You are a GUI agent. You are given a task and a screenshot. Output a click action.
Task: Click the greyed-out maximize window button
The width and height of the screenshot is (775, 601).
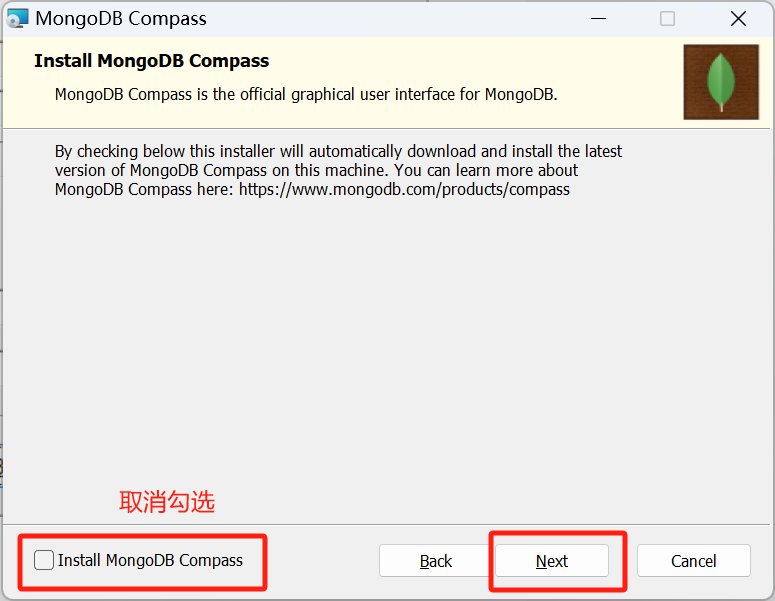point(667,19)
